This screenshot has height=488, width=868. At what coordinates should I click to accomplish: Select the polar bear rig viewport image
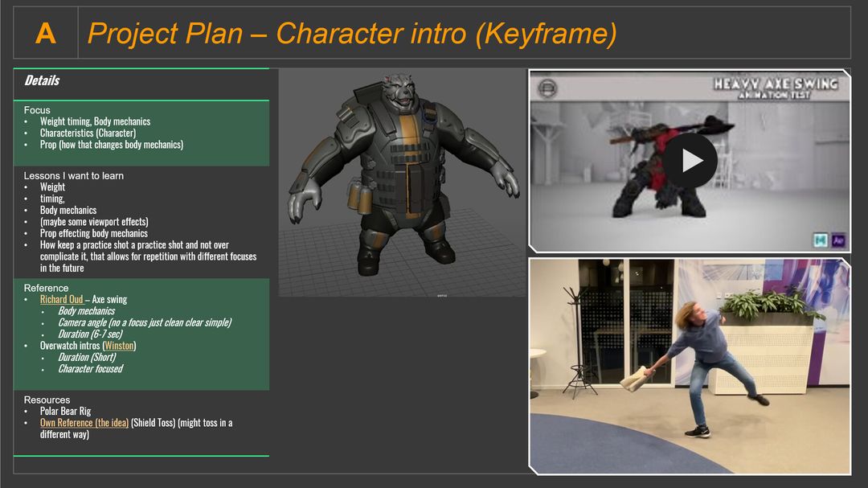point(402,182)
